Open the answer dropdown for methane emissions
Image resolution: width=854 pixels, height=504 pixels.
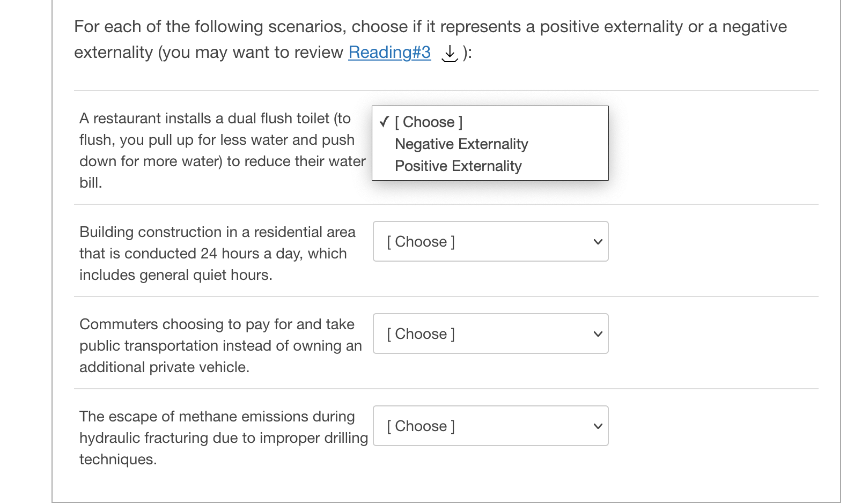tap(490, 426)
